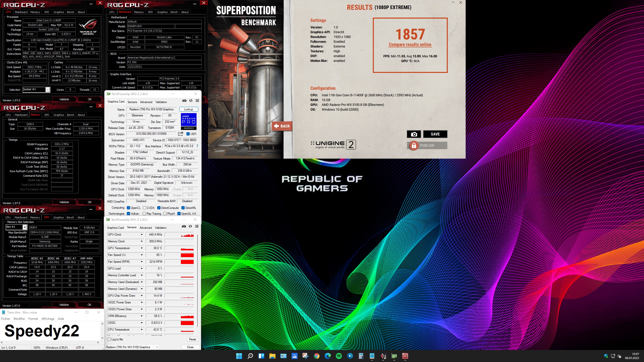Click the screenshot camera icon in the GPU-Z Sensors window
This screenshot has width=644, height=362.
click(184, 226)
